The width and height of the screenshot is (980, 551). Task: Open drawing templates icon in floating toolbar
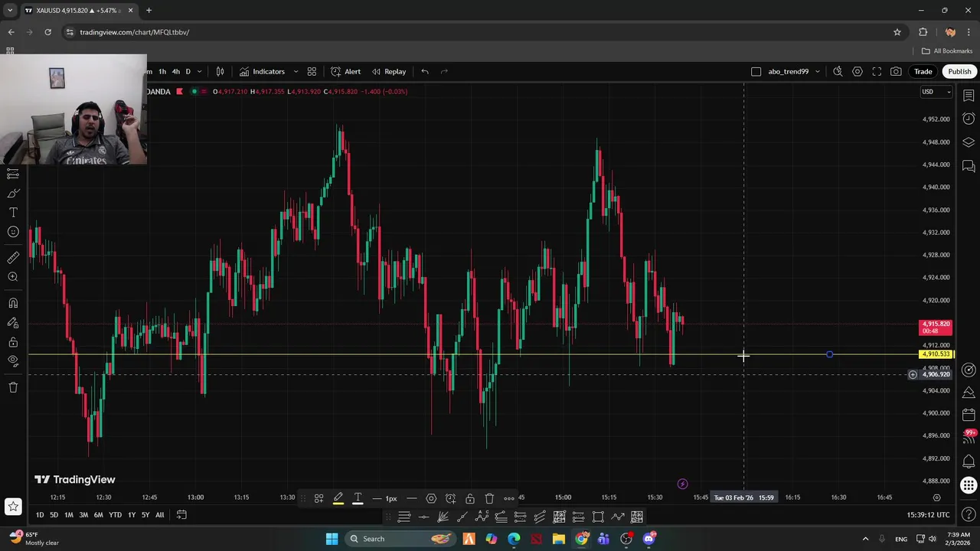click(x=318, y=498)
